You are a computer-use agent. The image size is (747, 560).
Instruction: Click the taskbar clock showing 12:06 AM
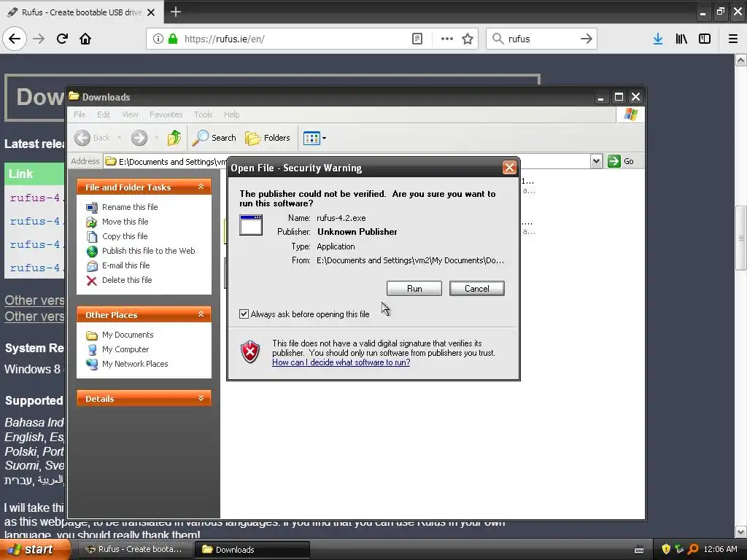[720, 550]
